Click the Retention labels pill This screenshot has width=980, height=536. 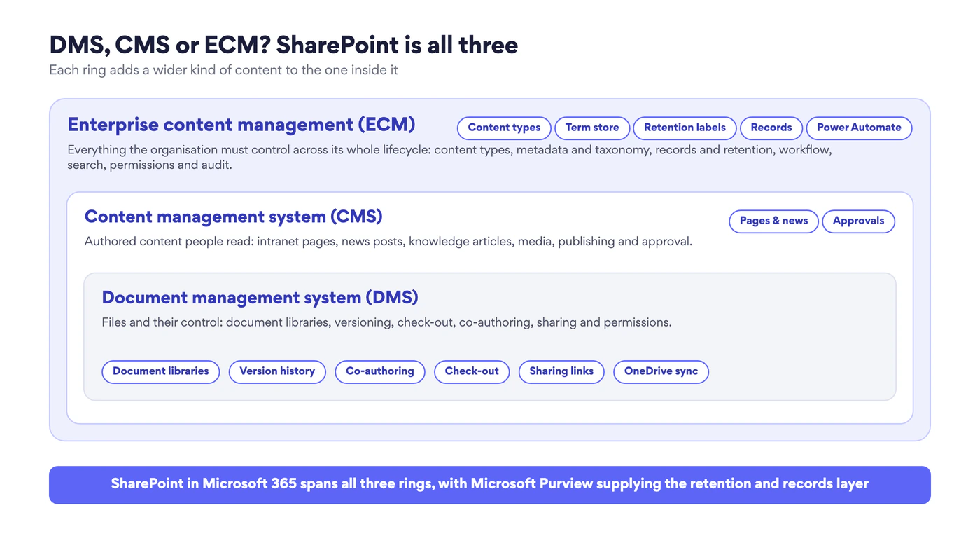(x=685, y=128)
